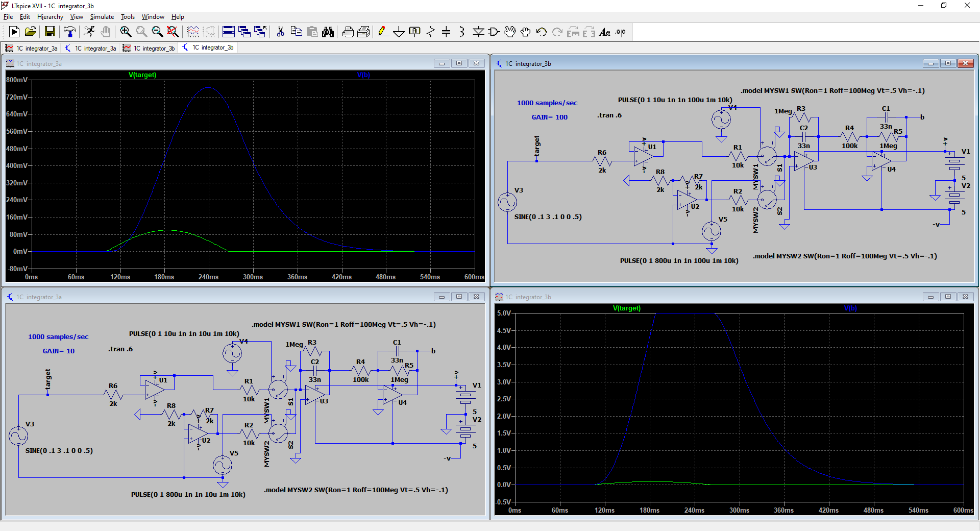Place a Ground symbol

[x=399, y=32]
